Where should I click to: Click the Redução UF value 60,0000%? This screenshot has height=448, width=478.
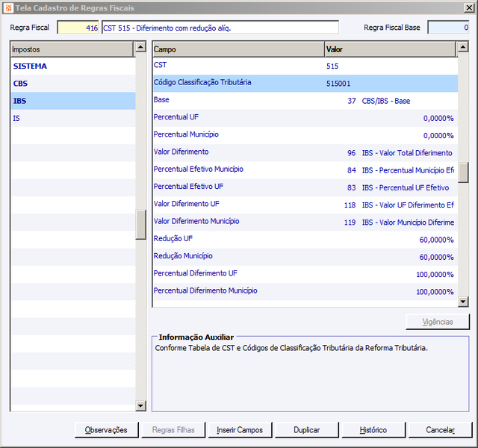tap(436, 240)
